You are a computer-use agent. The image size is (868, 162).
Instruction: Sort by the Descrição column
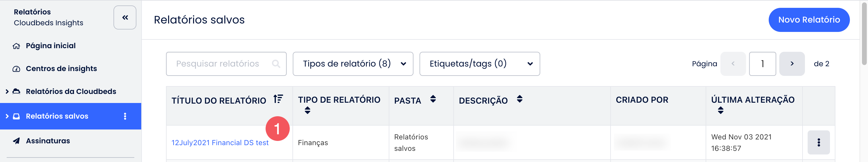[520, 99]
